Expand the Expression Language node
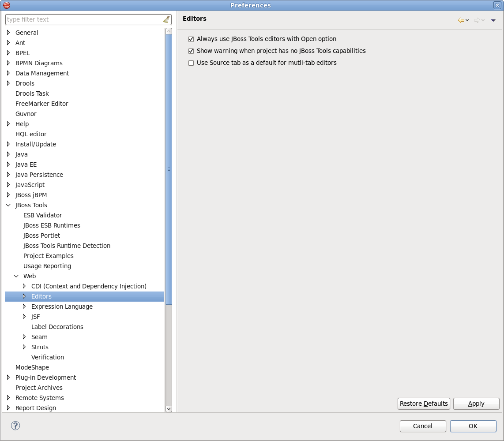The image size is (504, 441). point(24,306)
